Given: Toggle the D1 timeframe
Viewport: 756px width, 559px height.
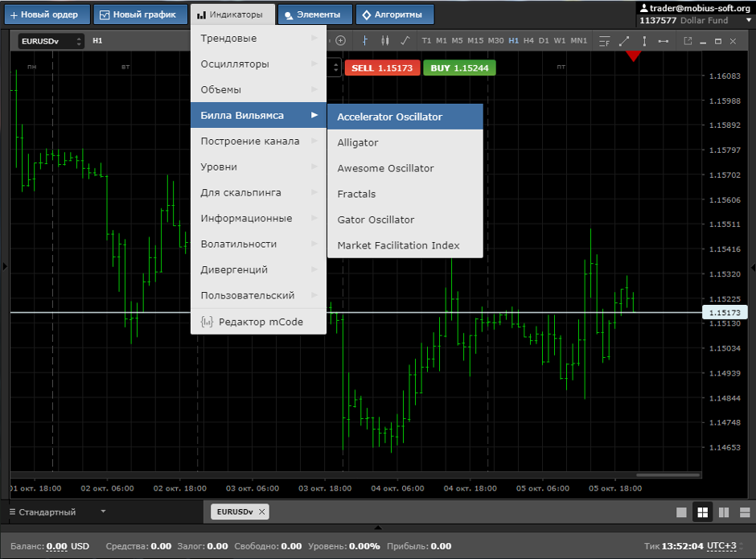Looking at the screenshot, I should 544,41.
